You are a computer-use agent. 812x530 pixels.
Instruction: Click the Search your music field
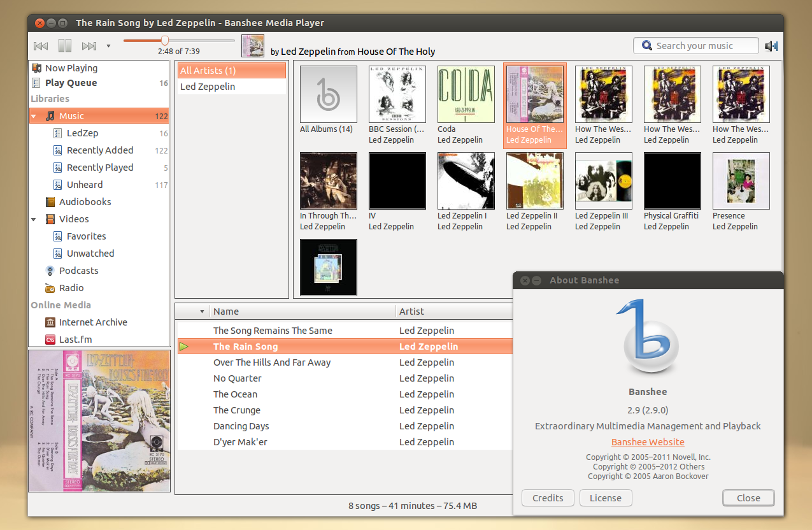[x=695, y=46]
